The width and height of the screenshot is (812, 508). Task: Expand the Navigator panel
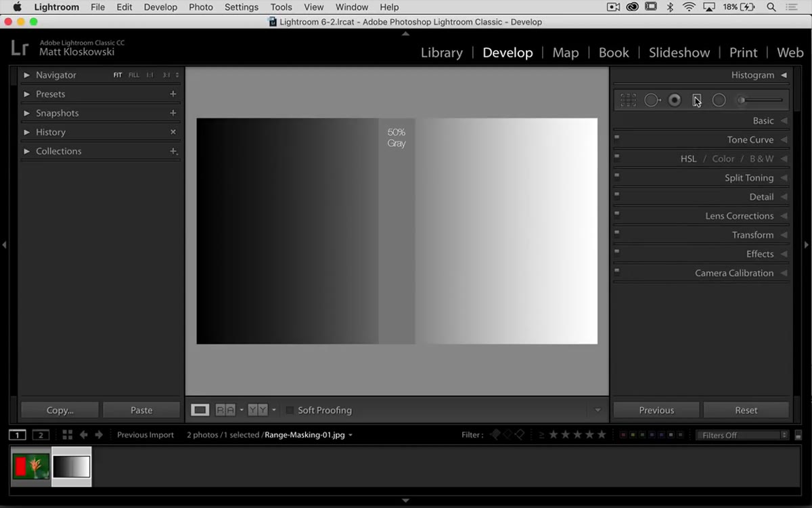tap(27, 75)
